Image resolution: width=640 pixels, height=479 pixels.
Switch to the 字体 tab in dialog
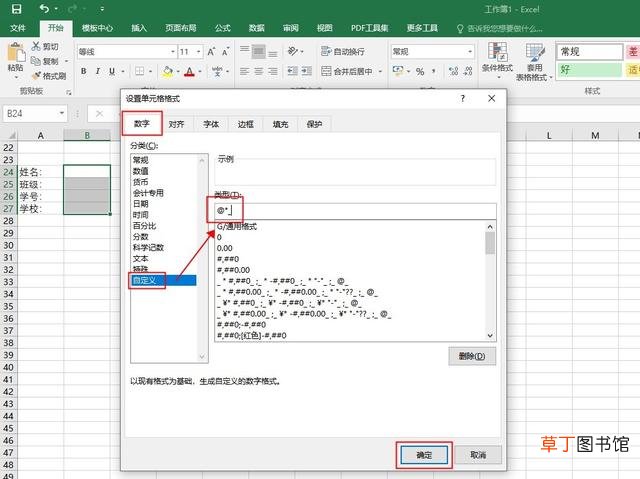click(211, 124)
